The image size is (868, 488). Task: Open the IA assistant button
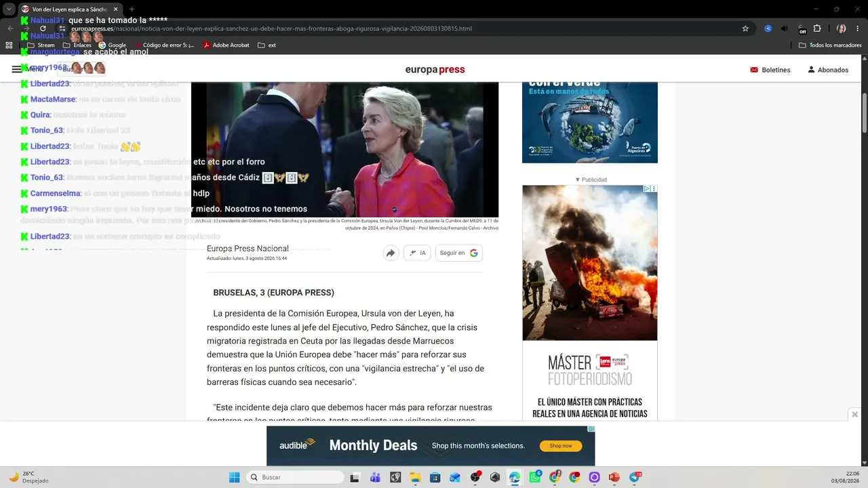[417, 253]
